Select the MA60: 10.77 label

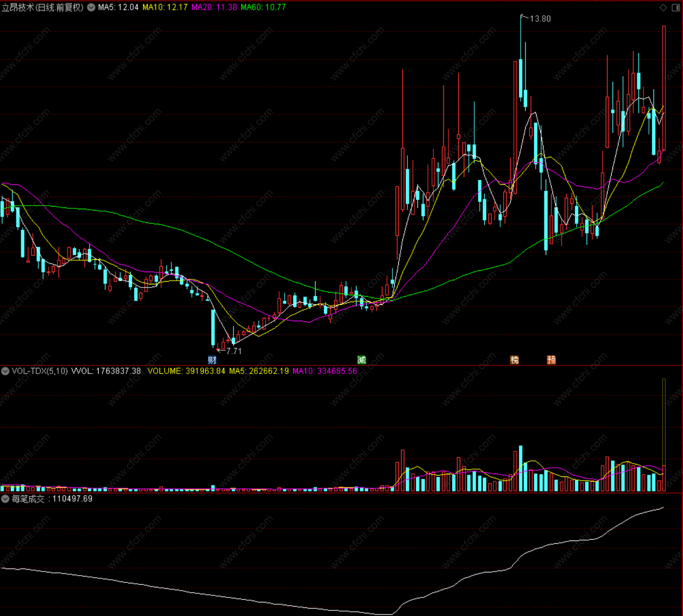tap(263, 7)
